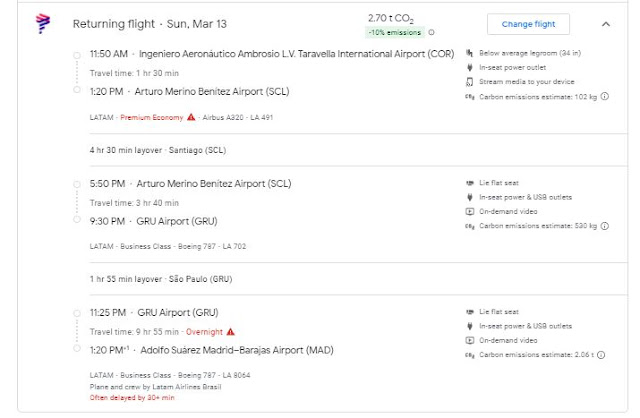Screen dimensions: 640x418
Task: Click the Premium Economy warning triangle icon
Action: (x=190, y=118)
